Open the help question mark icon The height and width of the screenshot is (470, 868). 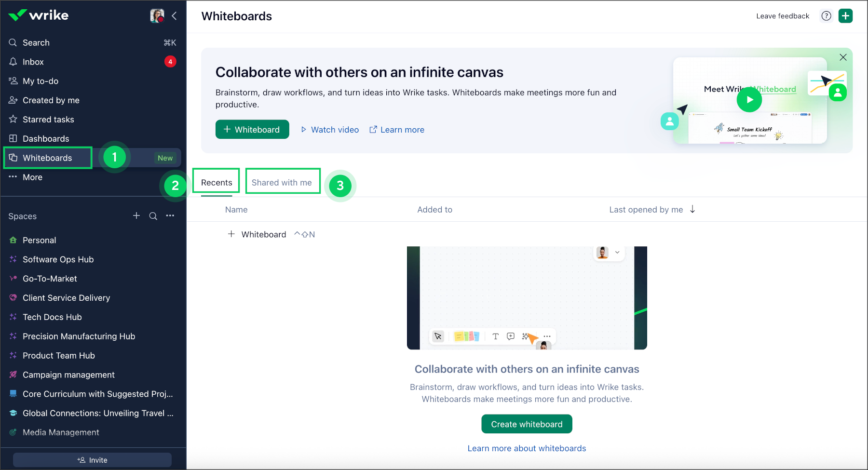point(827,16)
